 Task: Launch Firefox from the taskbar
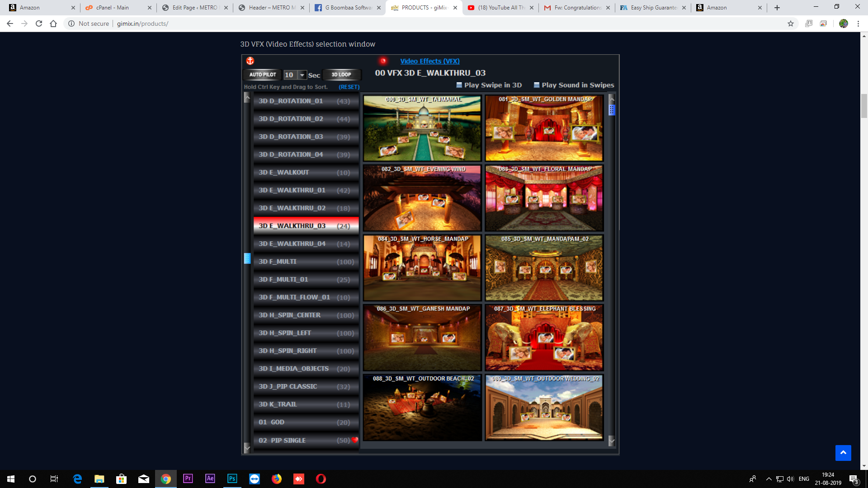point(277,479)
